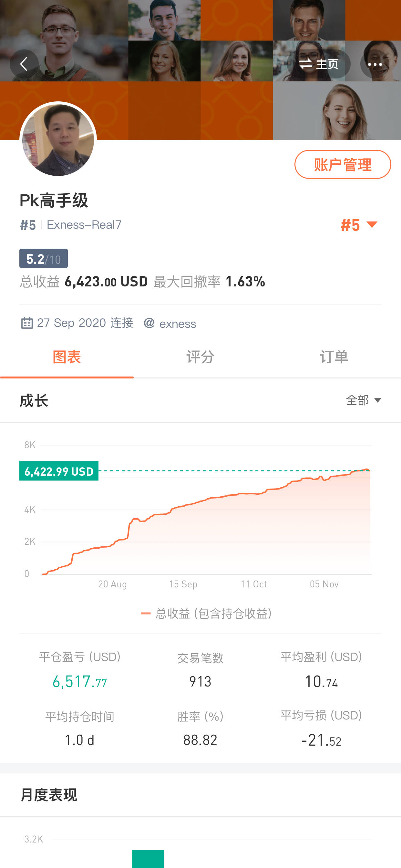Open the 订单 tab
The height and width of the screenshot is (868, 401).
click(334, 357)
